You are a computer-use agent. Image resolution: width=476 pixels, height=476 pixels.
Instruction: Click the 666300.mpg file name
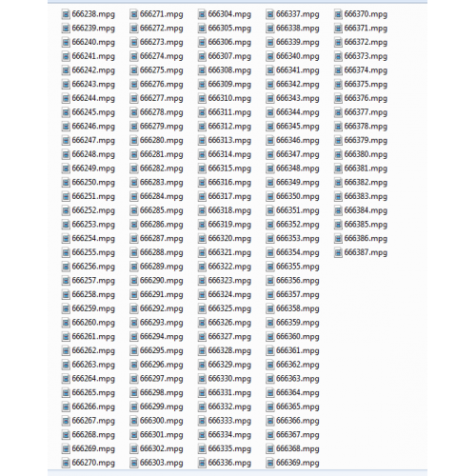pos(162,421)
